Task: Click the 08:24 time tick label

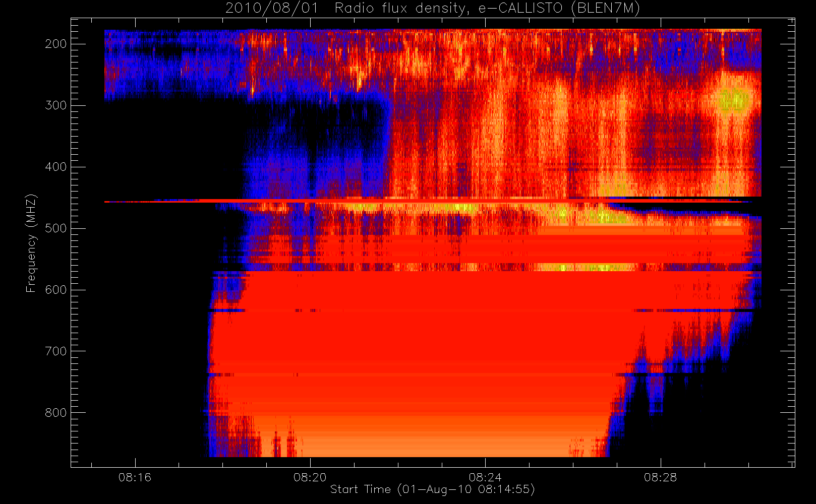Action: [x=485, y=477]
